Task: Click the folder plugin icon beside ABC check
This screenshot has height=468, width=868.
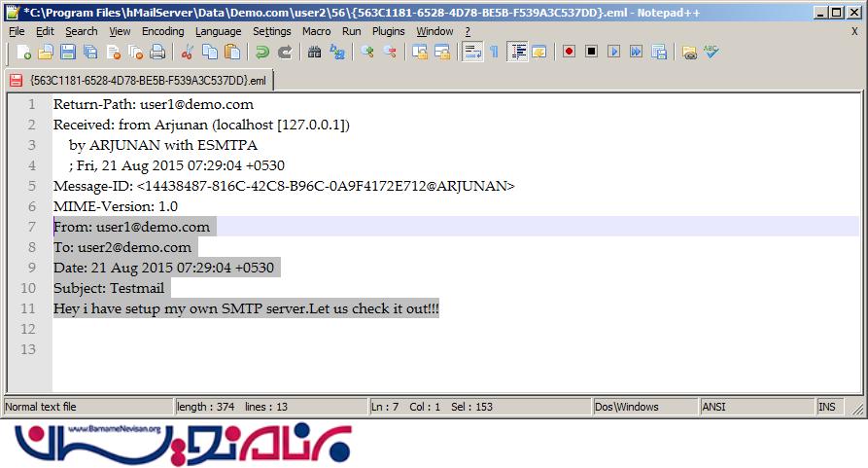Action: [x=689, y=53]
